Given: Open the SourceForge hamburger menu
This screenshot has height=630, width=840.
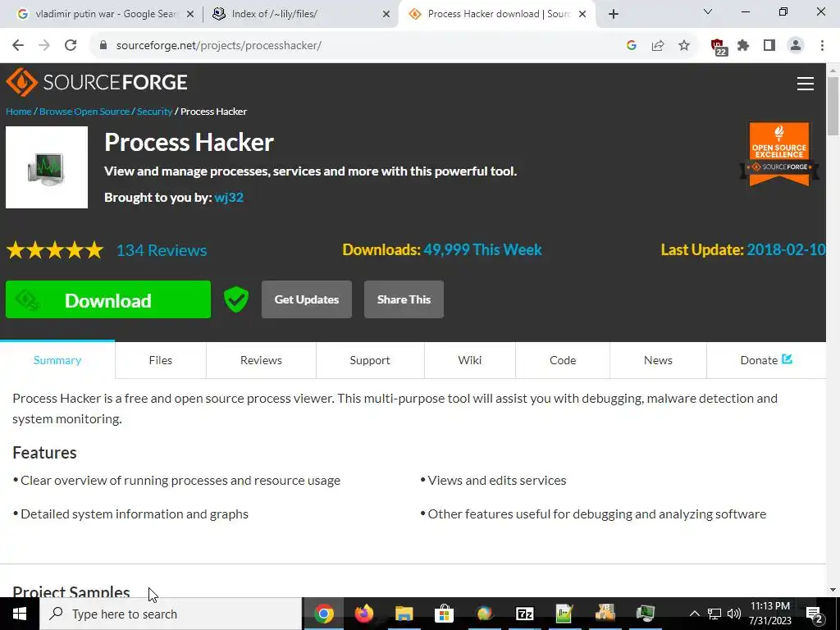Looking at the screenshot, I should point(806,84).
